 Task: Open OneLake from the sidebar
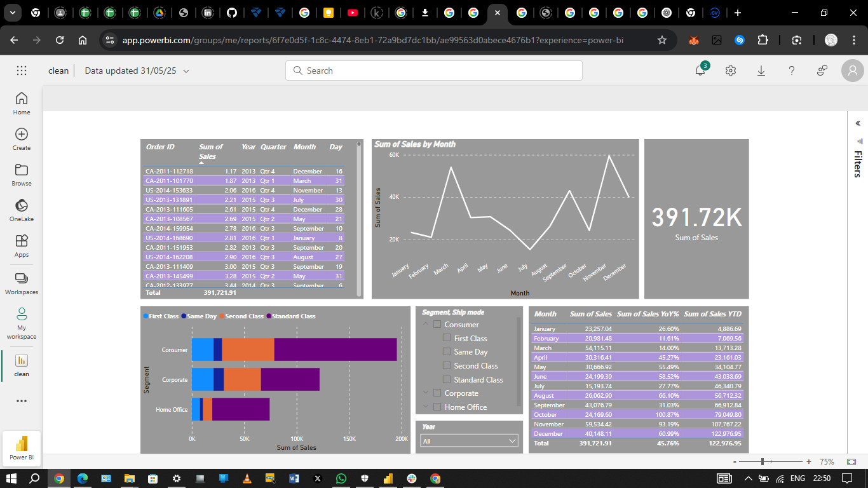22,210
